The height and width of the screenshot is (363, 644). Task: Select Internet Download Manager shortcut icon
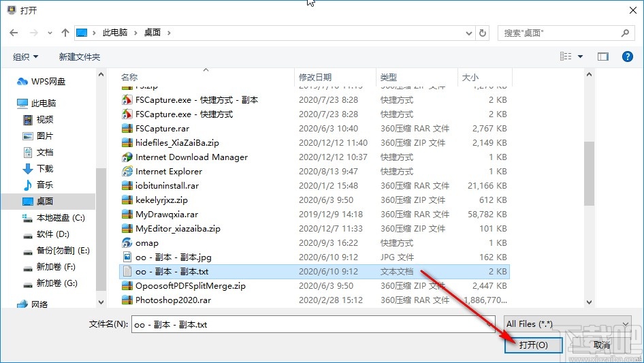[127, 157]
